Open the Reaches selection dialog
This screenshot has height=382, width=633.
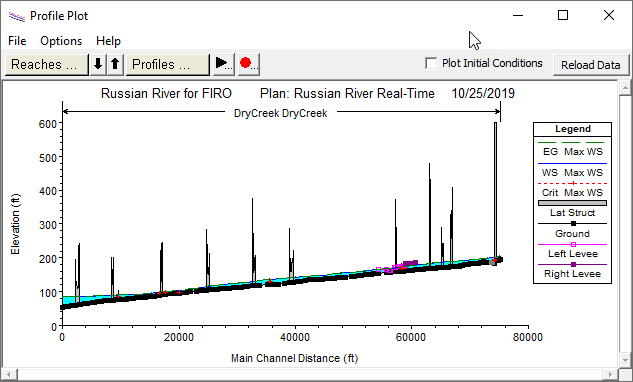tap(46, 64)
